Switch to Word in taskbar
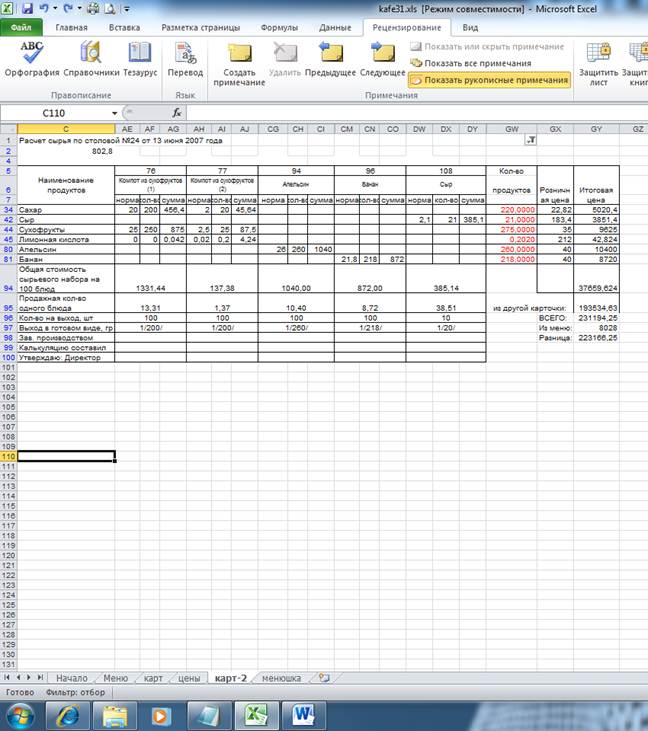This screenshot has width=648, height=731. pos(303,716)
